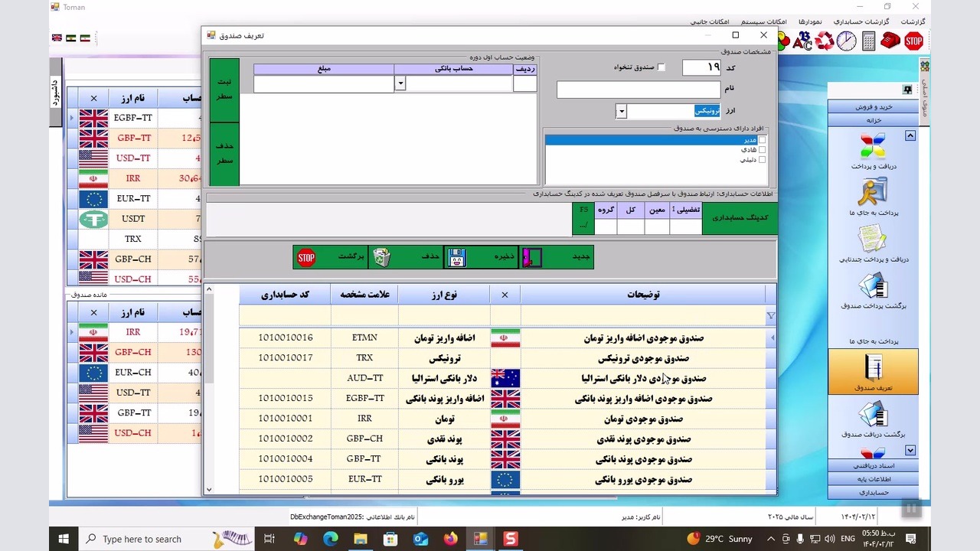
Task: Expand the EGBP-TT row arrow in top-left grid
Action: tap(72, 118)
